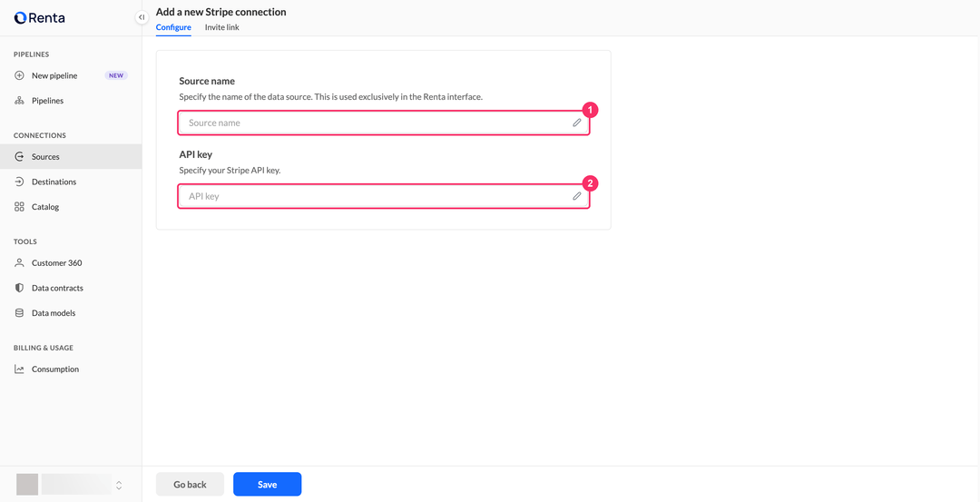
Task: Click the pencil icon in Source name field
Action: [x=577, y=123]
